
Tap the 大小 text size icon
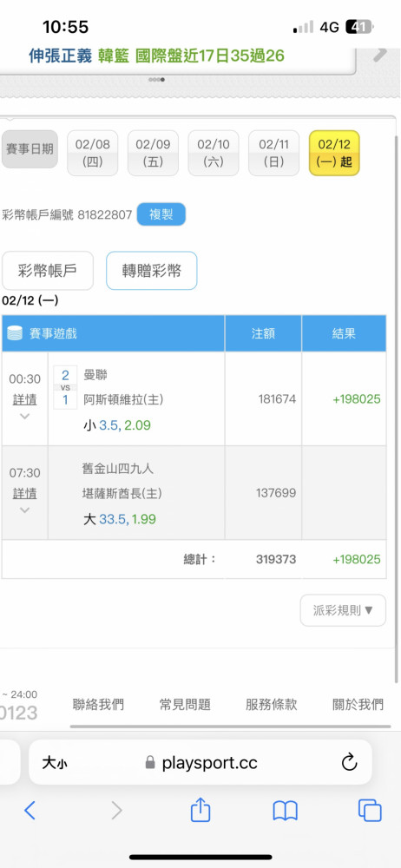point(55,763)
